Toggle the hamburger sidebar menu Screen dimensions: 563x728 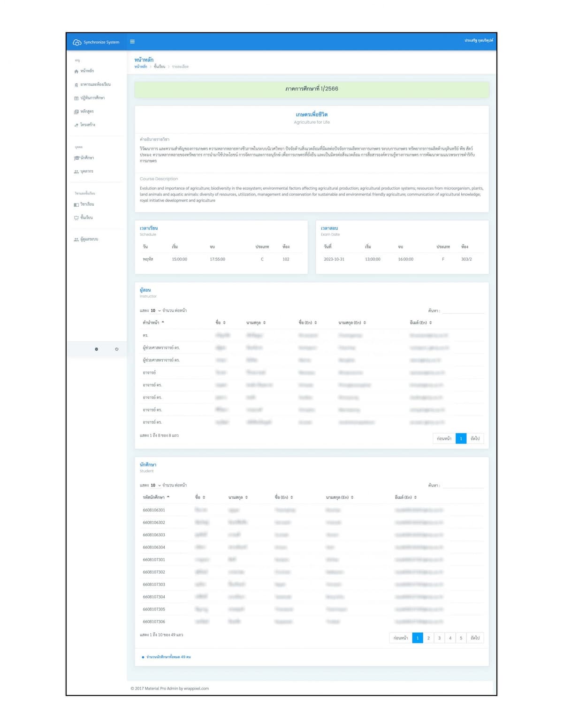[132, 42]
